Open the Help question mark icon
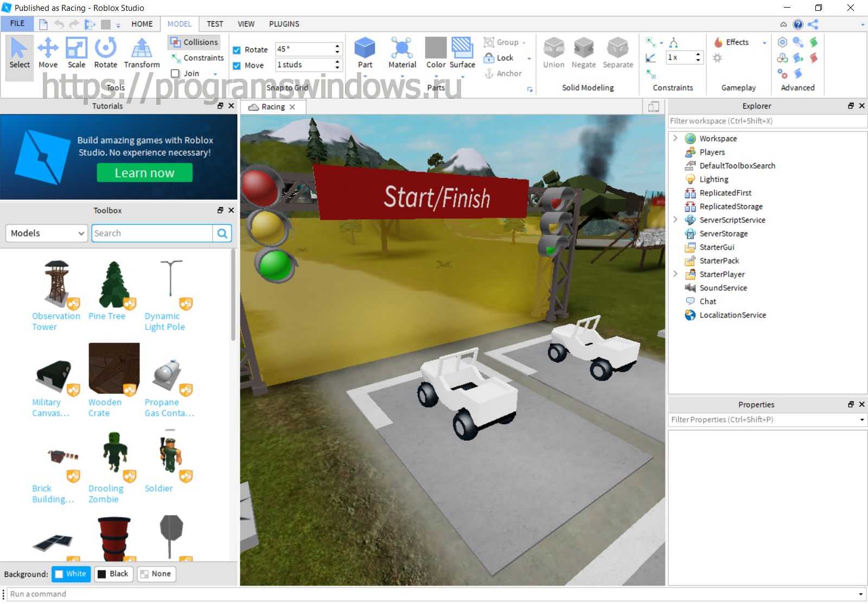This screenshot has height=604, width=868. [x=798, y=24]
